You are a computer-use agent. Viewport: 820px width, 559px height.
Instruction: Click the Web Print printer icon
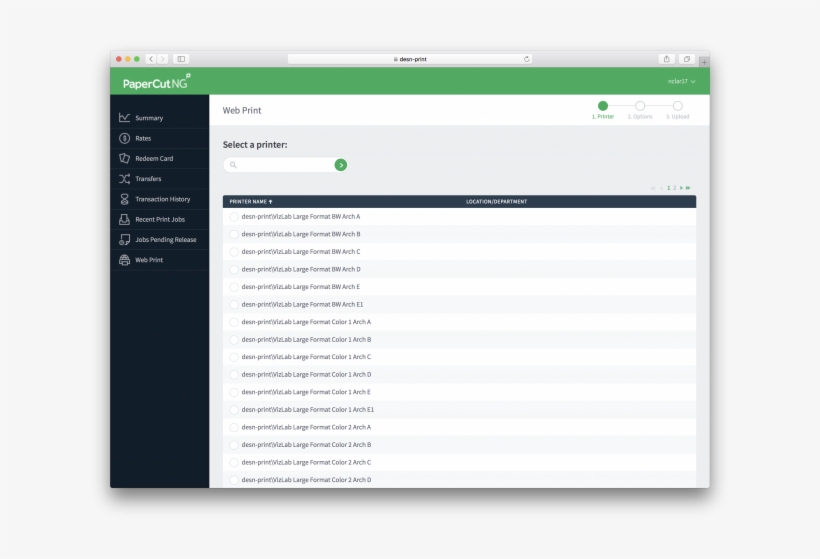point(124,260)
